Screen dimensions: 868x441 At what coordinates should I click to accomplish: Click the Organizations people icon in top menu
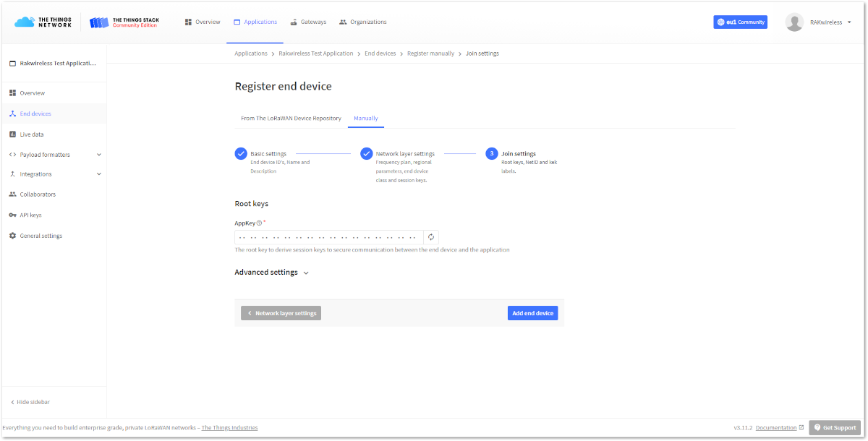pyautogui.click(x=343, y=22)
